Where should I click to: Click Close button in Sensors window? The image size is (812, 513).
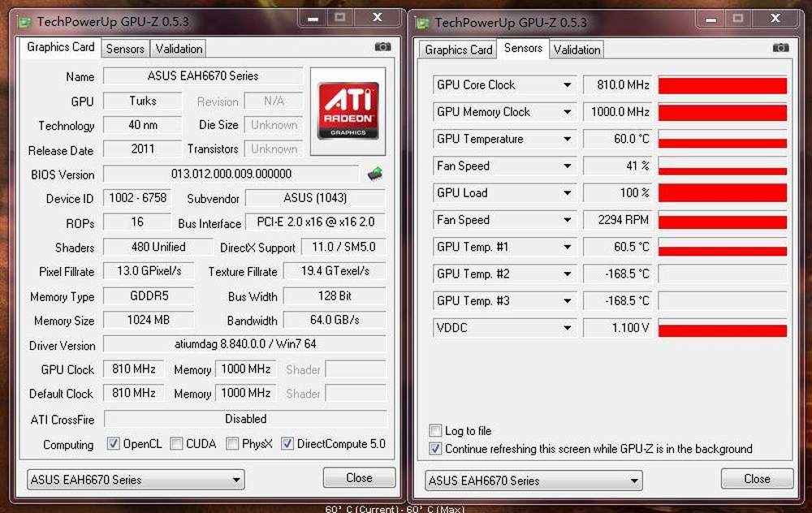757,479
